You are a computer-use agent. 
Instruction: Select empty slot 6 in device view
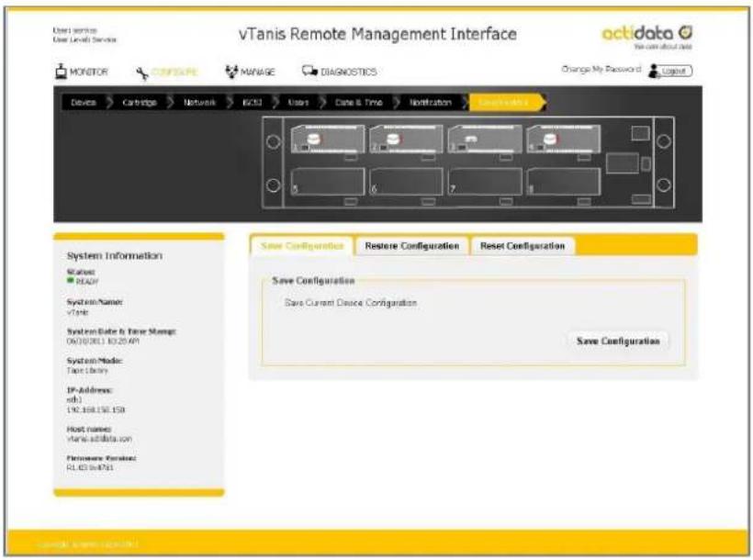(x=406, y=182)
